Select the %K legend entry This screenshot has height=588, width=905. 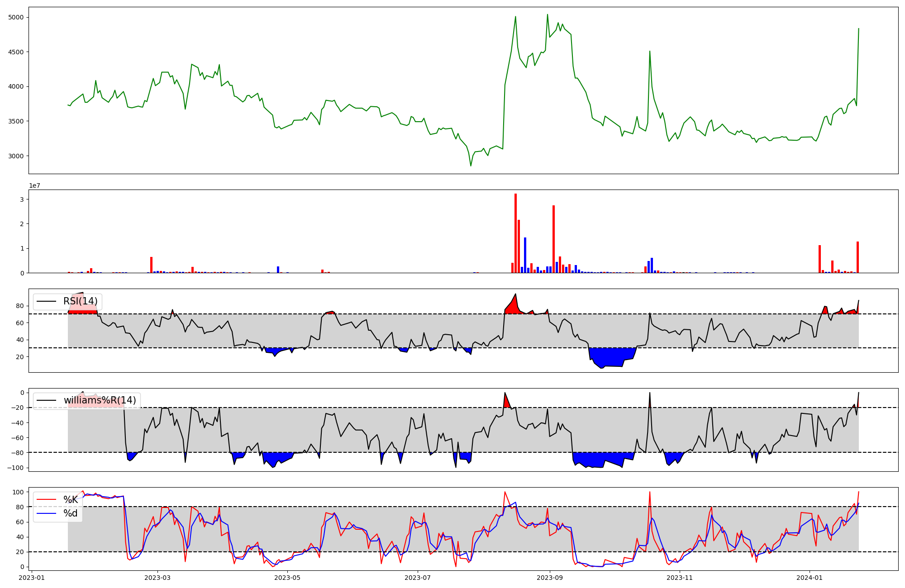tap(71, 500)
